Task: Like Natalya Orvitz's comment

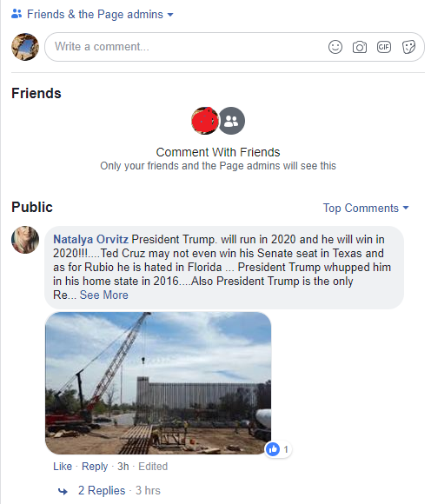Action: pyautogui.click(x=63, y=467)
